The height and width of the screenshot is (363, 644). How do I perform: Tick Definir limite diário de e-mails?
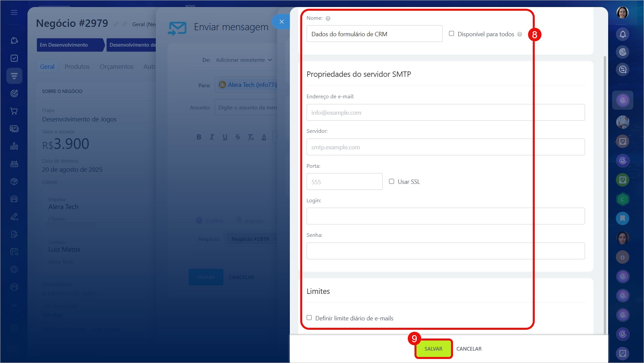pos(309,318)
